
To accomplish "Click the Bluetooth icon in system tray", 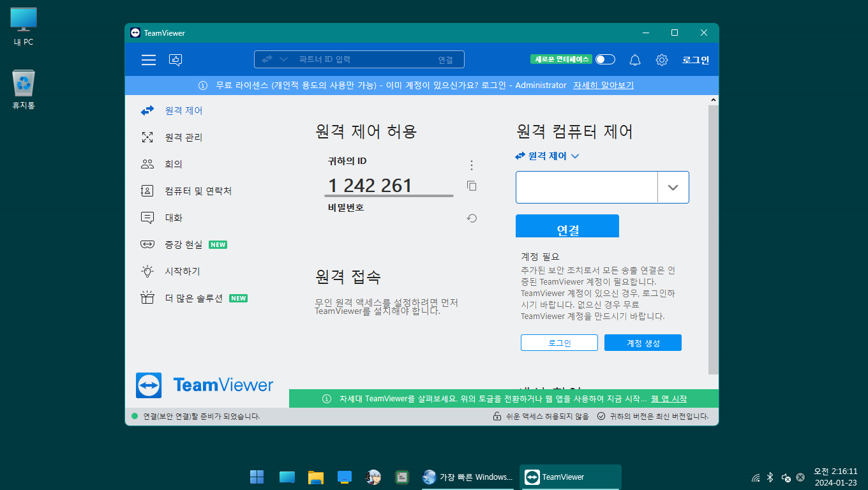I will point(770,477).
